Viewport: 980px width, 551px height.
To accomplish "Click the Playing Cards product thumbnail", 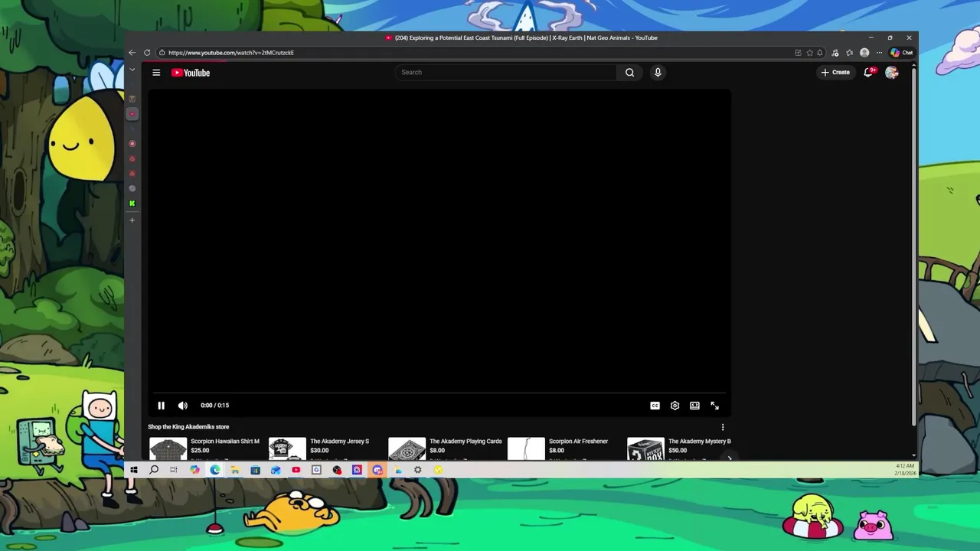I will pos(407,449).
